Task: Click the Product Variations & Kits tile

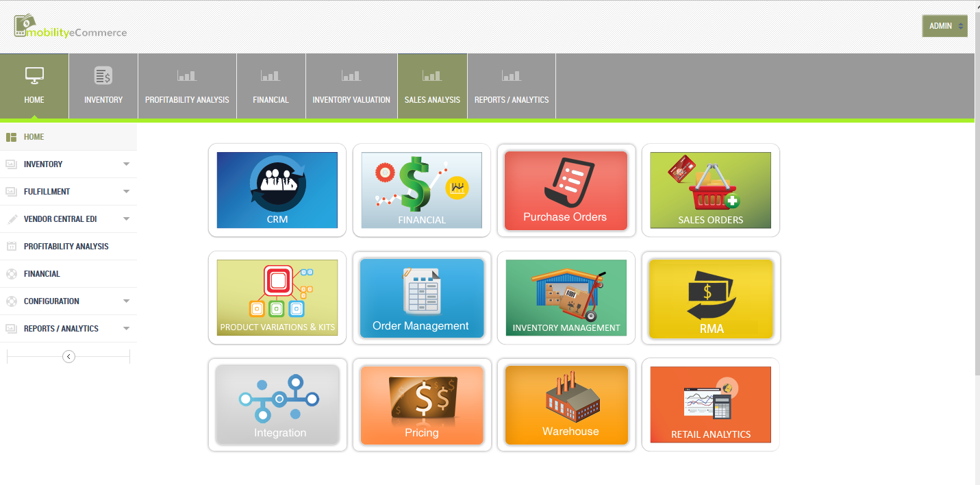Action: pyautogui.click(x=277, y=297)
